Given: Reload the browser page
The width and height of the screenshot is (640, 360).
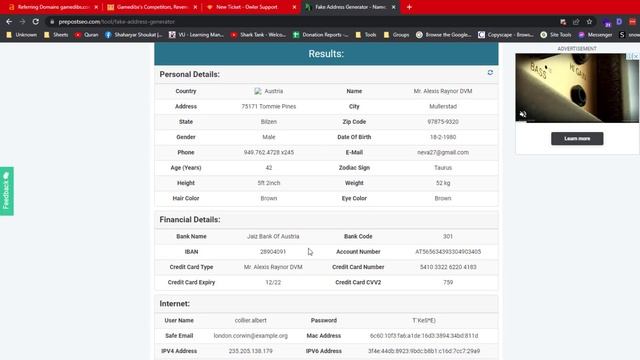Looking at the screenshot, I should click(x=36, y=22).
